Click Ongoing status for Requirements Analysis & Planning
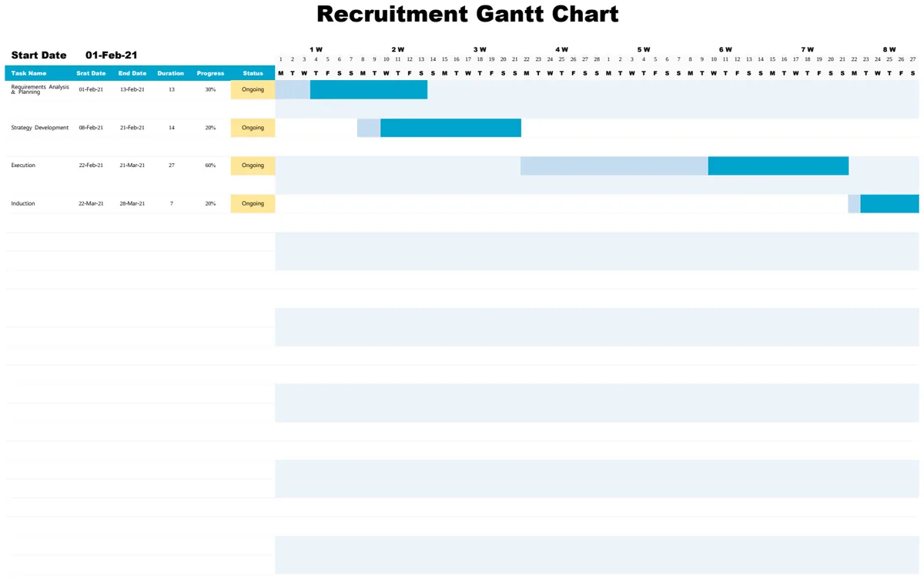924x579 pixels. [253, 89]
